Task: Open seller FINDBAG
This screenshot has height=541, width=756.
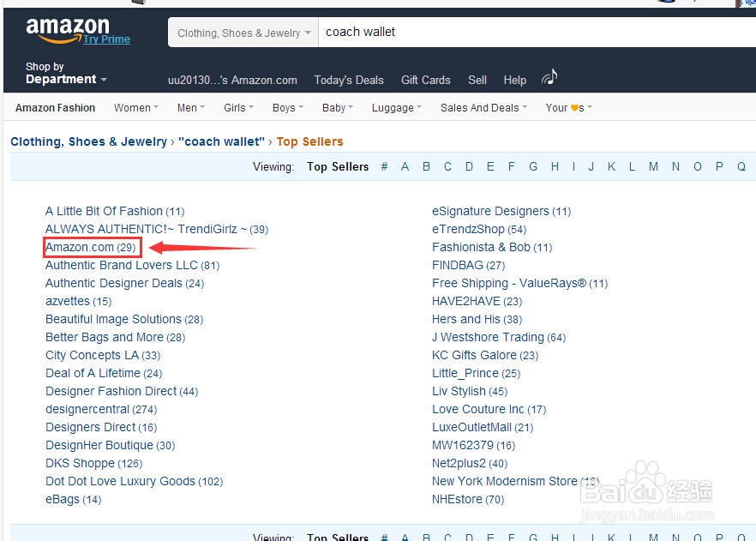Action: pos(469,265)
